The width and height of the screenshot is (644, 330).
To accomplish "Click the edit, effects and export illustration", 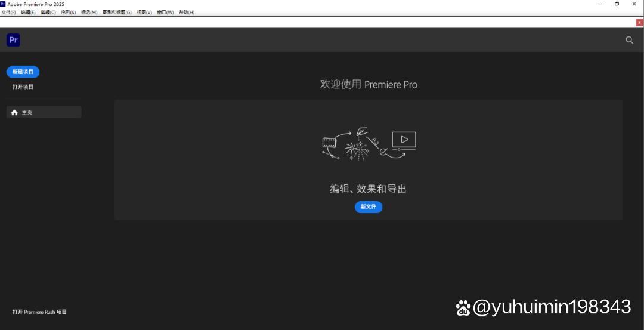I will pos(369,143).
